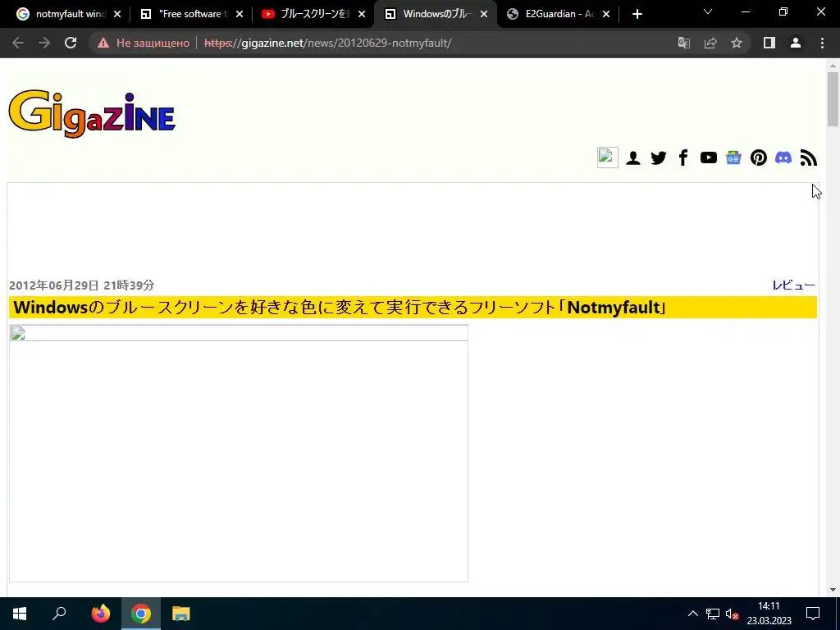
Task: Open File Explorer from taskbar
Action: (x=181, y=614)
